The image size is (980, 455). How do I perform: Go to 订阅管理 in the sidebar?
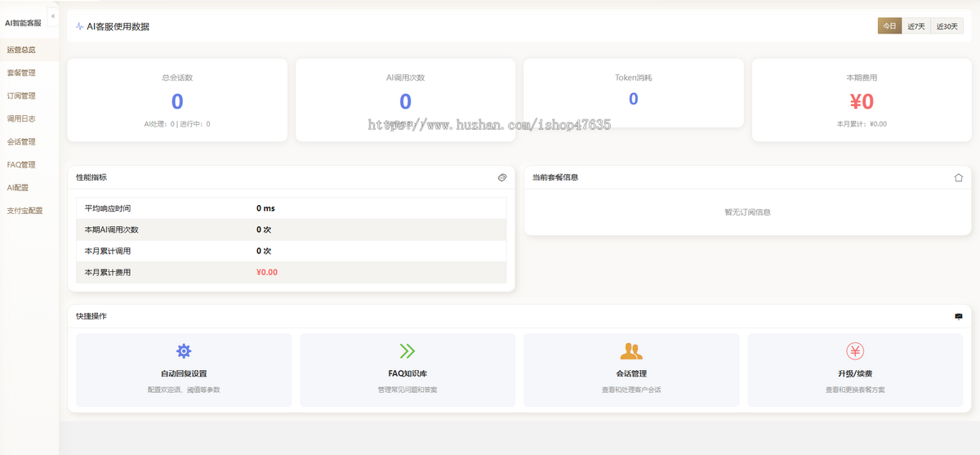click(x=29, y=96)
